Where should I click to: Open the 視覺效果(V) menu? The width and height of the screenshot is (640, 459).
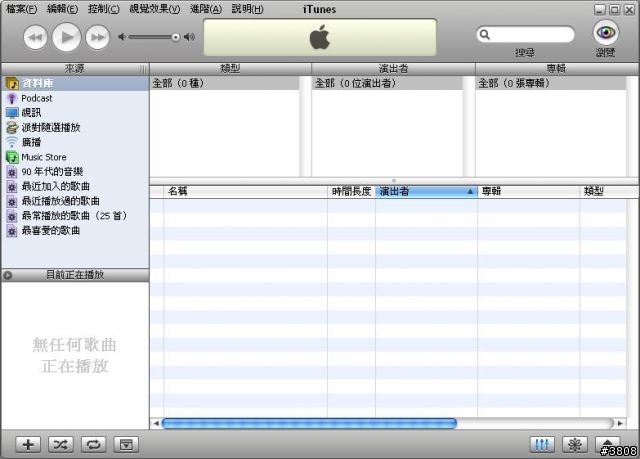[155, 9]
